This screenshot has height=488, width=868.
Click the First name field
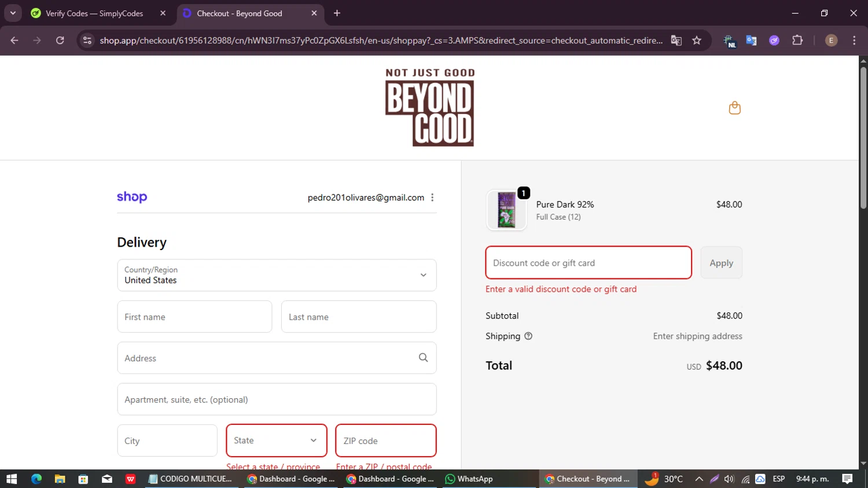click(x=194, y=317)
